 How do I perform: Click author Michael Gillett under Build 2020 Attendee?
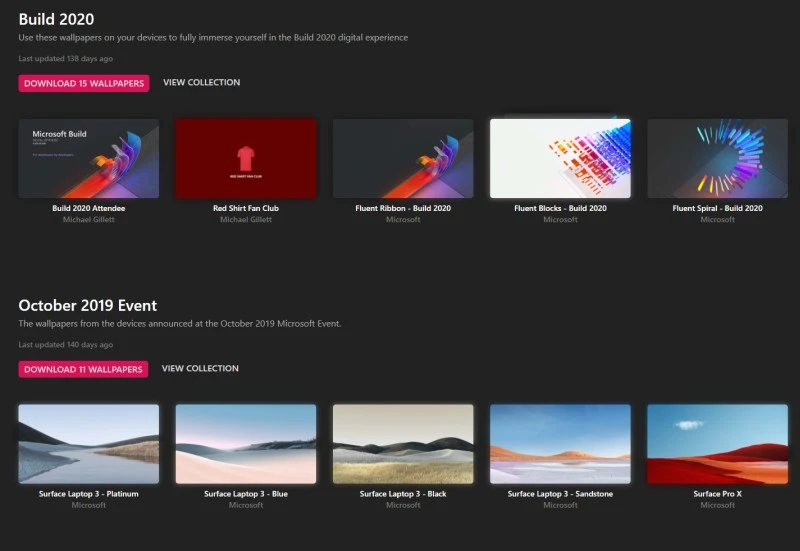[x=89, y=219]
